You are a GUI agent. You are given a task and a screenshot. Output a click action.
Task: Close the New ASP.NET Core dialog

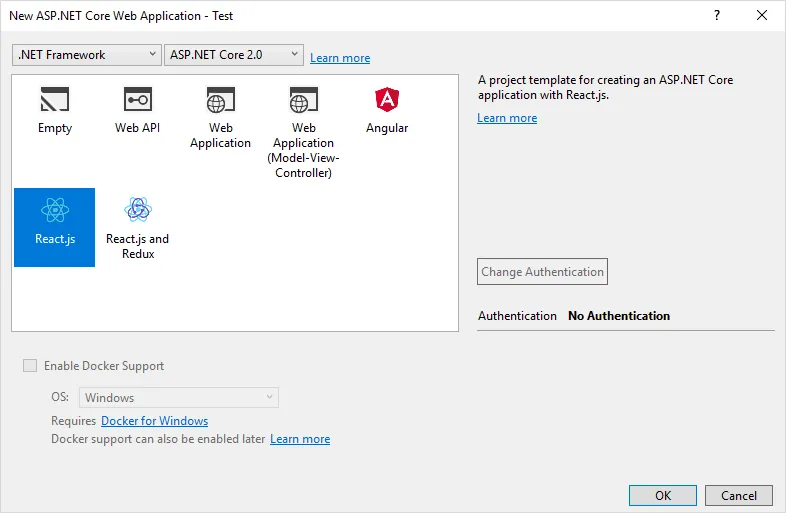(761, 16)
